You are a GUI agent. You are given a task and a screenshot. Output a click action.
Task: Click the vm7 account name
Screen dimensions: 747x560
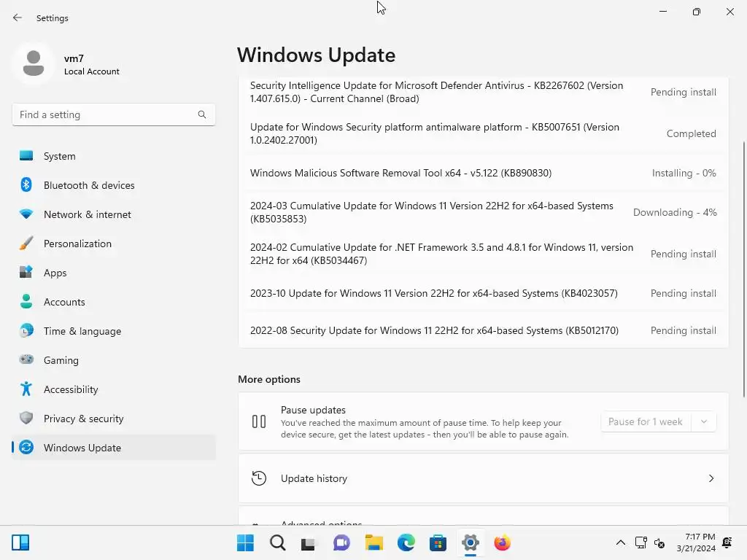74,58
